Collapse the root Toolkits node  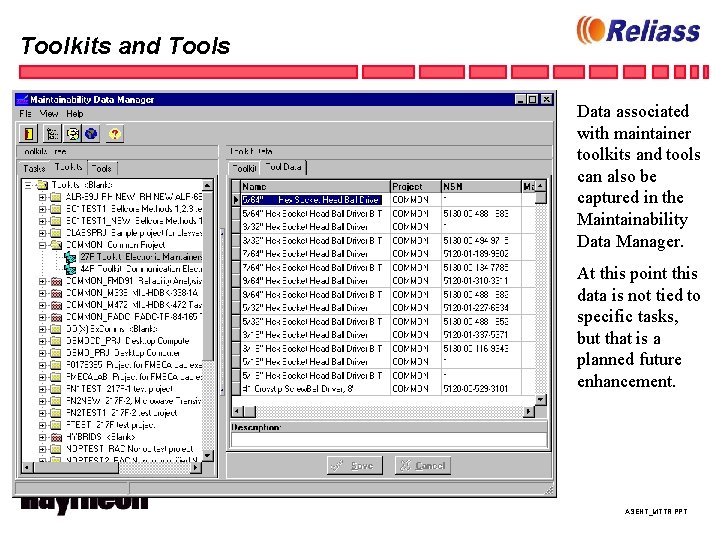pos(28,185)
